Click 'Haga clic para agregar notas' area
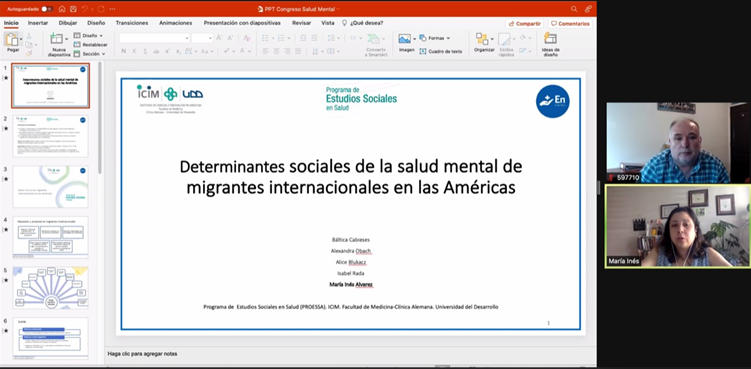 click(142, 354)
